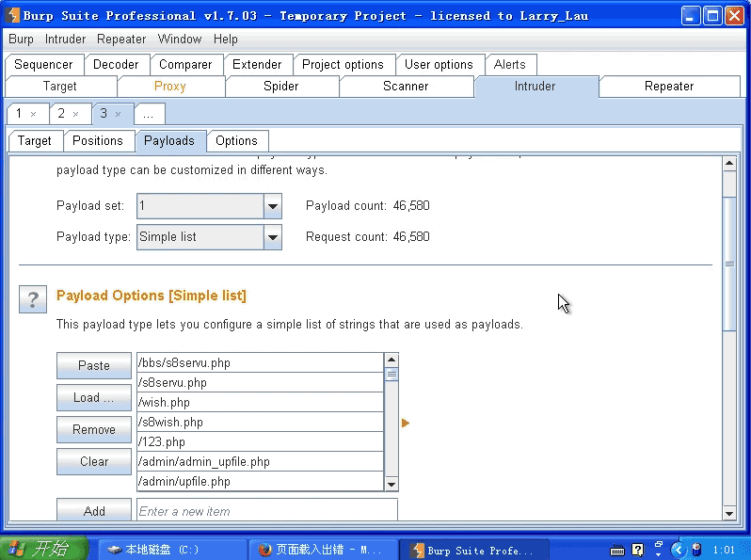751x560 pixels.
Task: Click the help question icon in system tray
Action: (637, 550)
